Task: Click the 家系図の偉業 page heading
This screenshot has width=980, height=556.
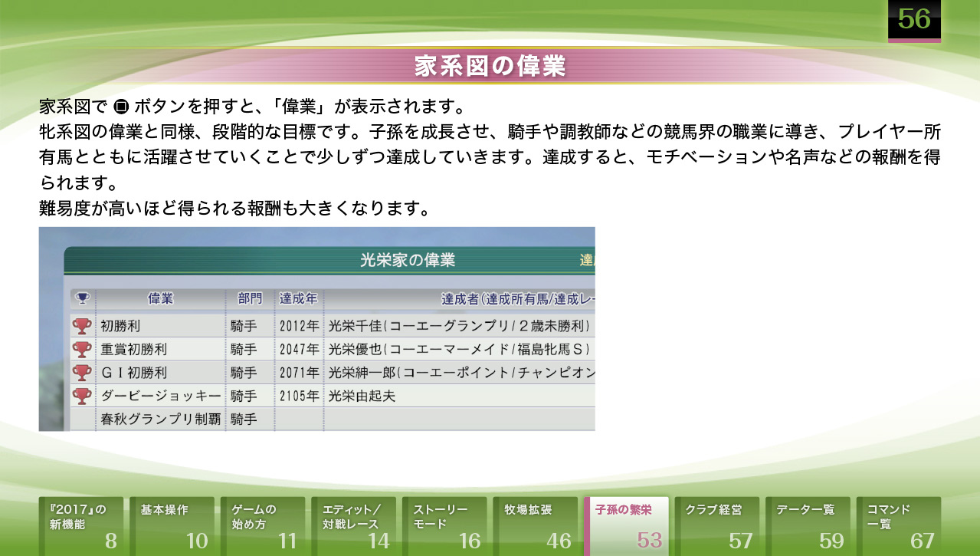Action: [x=490, y=67]
